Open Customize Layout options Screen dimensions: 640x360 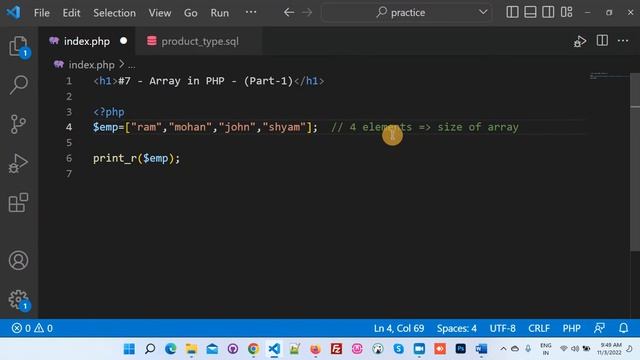coord(567,12)
